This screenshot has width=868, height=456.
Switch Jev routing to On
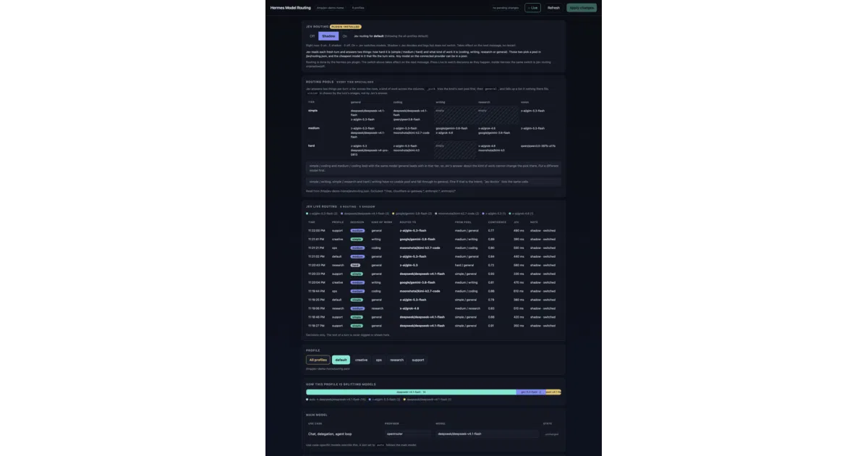pyautogui.click(x=344, y=35)
